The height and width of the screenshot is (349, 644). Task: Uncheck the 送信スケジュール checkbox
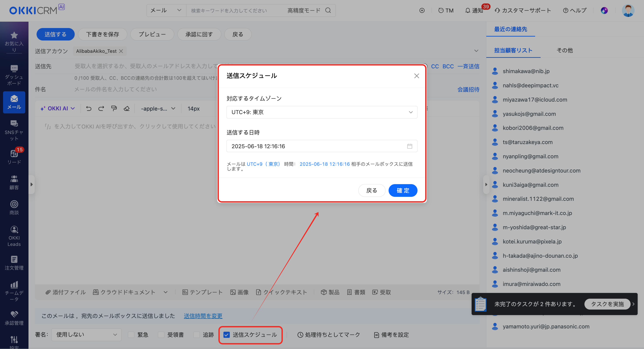click(226, 335)
